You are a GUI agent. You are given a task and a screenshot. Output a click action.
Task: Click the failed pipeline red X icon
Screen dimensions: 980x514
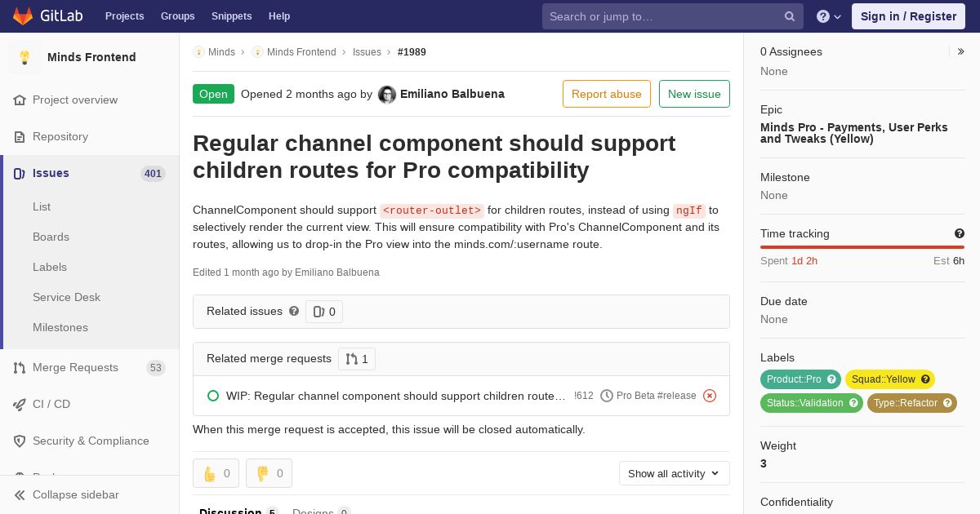click(x=710, y=396)
